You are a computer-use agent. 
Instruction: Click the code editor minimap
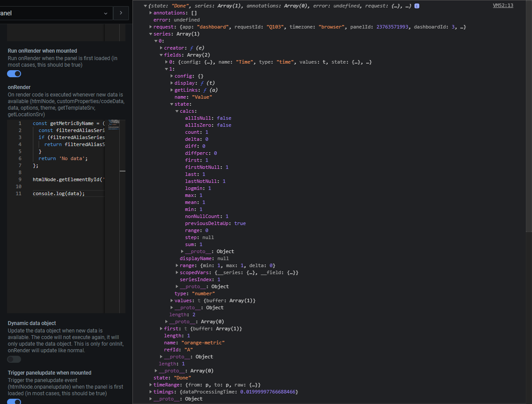click(x=114, y=125)
